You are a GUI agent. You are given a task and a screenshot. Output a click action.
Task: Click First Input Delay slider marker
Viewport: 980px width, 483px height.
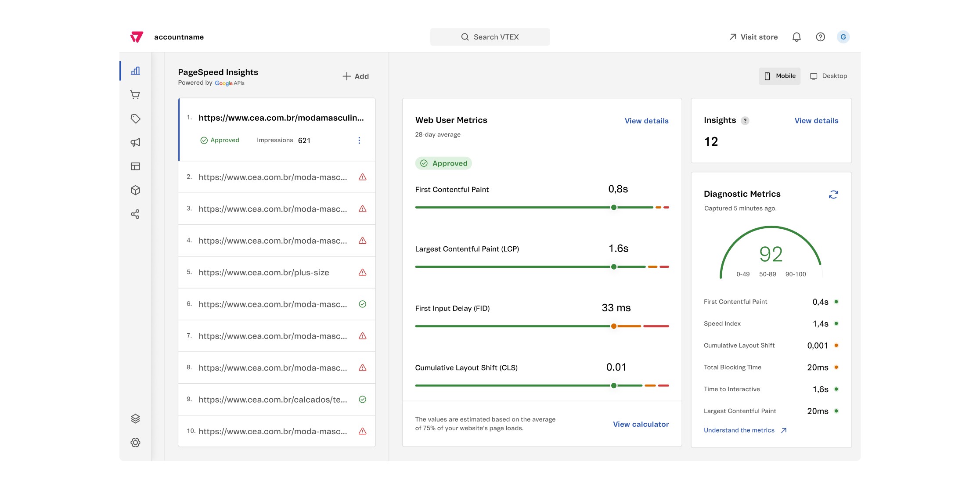point(614,326)
